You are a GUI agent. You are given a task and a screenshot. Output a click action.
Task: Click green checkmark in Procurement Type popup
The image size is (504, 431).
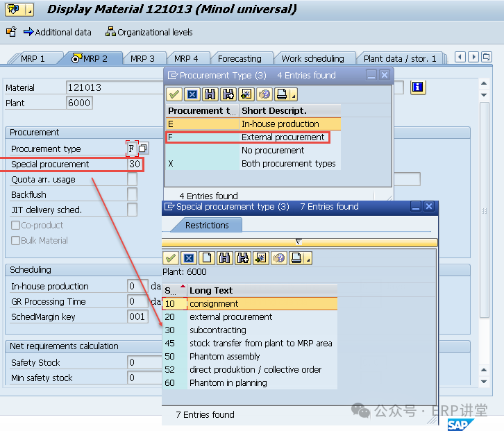point(174,94)
